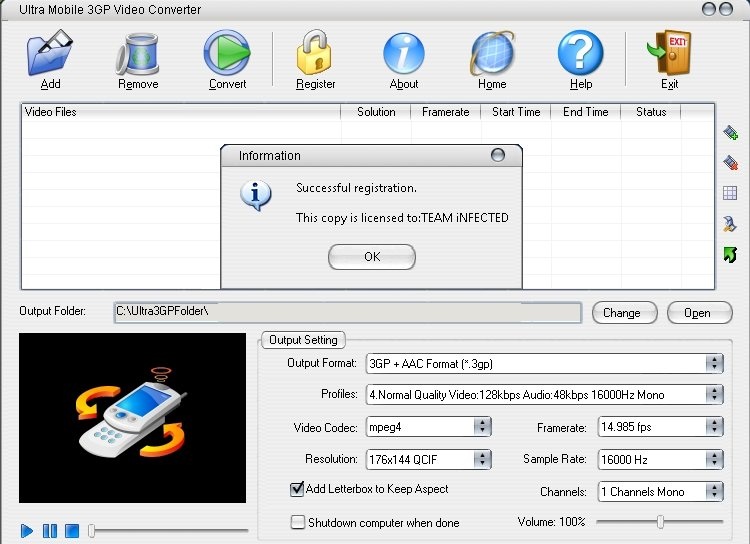Close the Information dialog with round button
750x544 pixels.
498,155
